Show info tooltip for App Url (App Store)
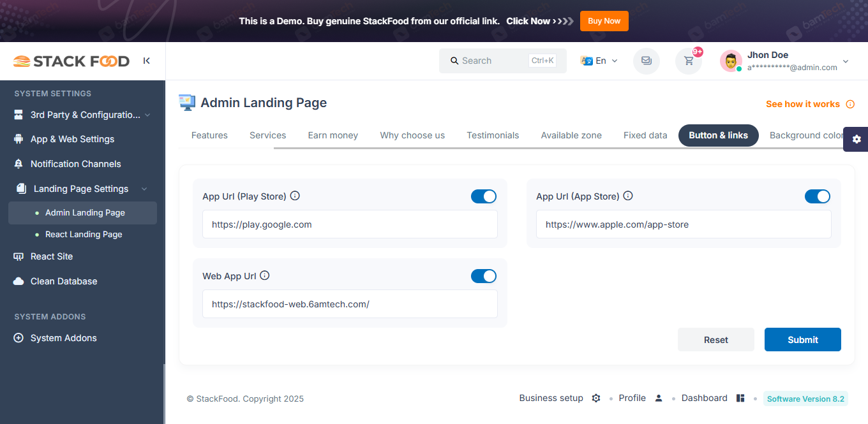The height and width of the screenshot is (424, 868). coord(628,196)
